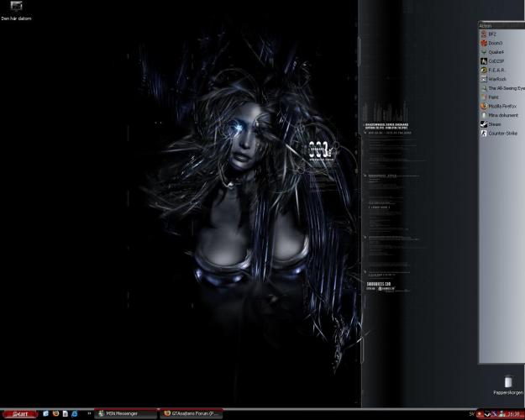Switch to MSN Messenger taskbar window
The image size is (525, 420).
pyautogui.click(x=127, y=414)
